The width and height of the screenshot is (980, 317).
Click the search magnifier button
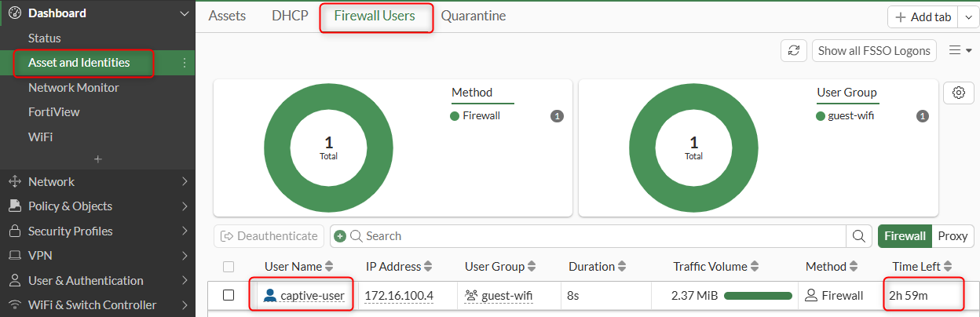click(x=859, y=236)
